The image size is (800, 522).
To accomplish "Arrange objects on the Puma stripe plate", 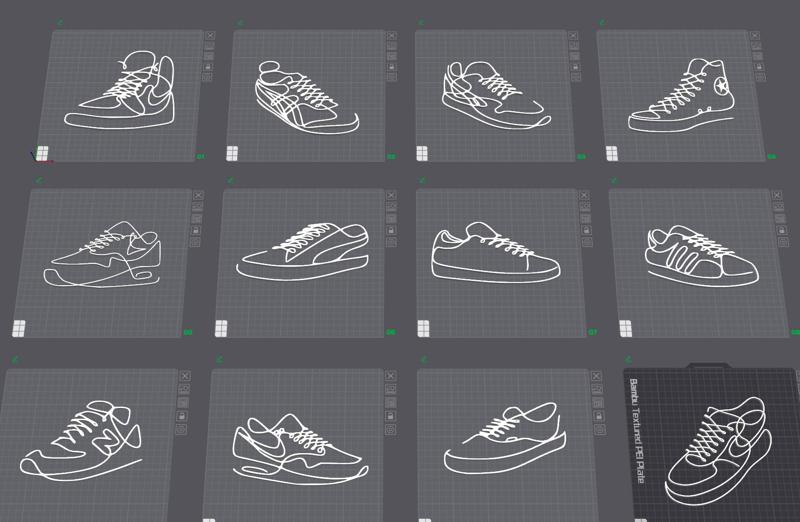I will click(391, 219).
